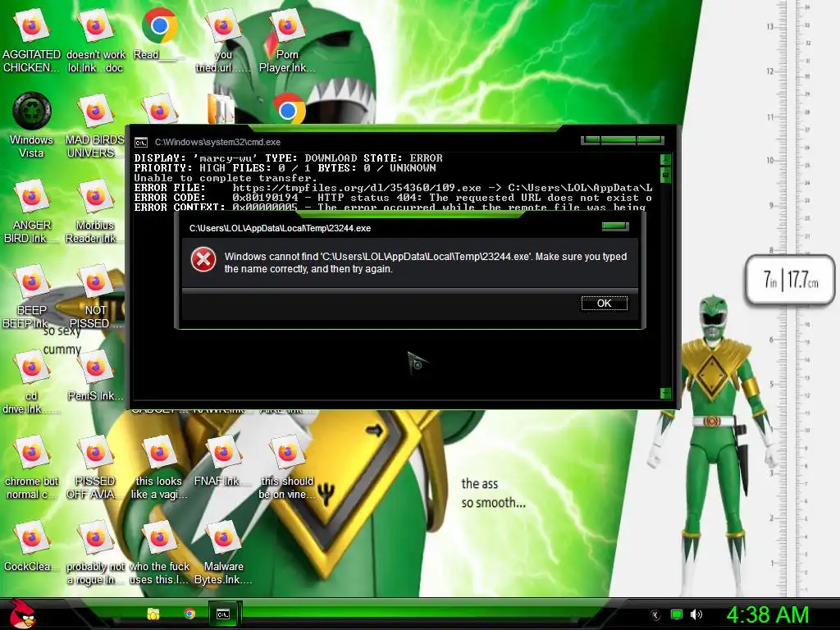This screenshot has width=840, height=630.
Task: Open the Morbius Reader.lnk shortcut
Action: (95, 212)
